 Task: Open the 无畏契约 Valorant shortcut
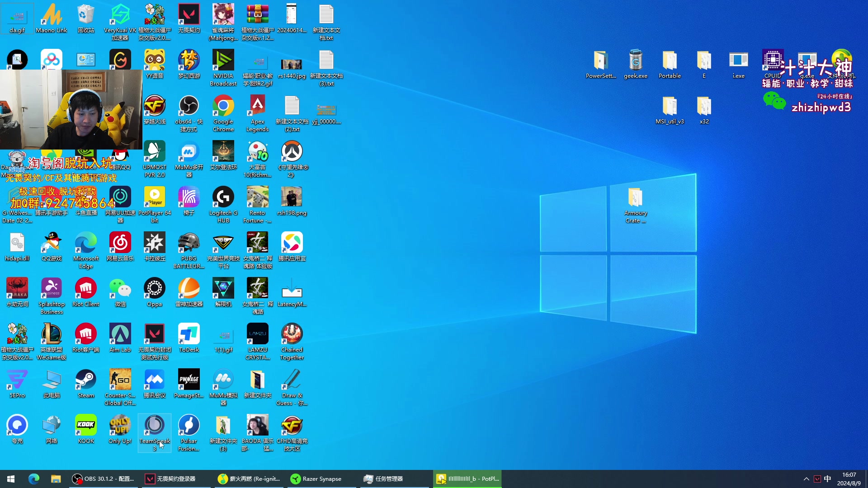(189, 19)
